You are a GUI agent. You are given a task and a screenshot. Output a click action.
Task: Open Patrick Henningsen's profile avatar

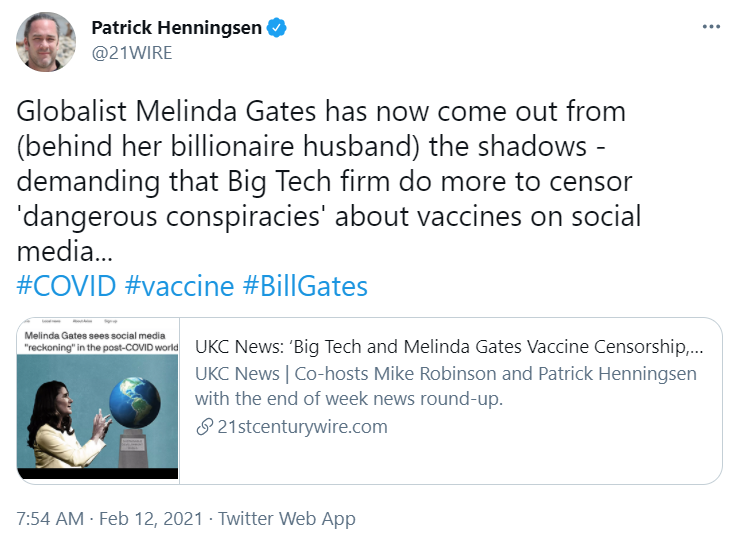(x=46, y=42)
